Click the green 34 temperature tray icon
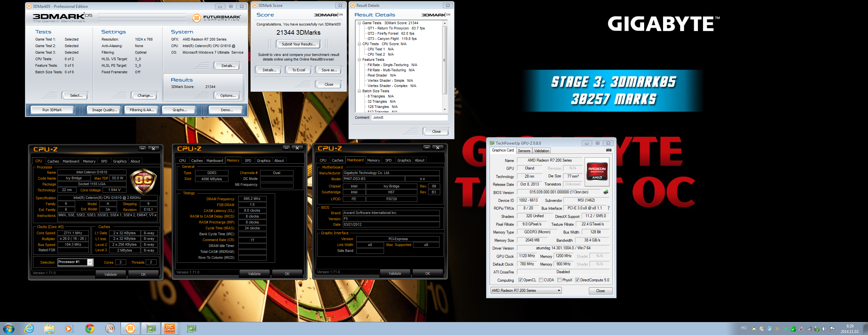The width and height of the screenshot is (868, 335). [x=785, y=329]
